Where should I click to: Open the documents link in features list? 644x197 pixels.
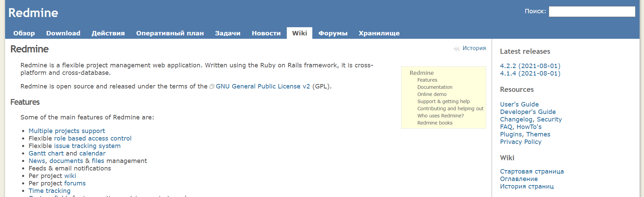66,161
